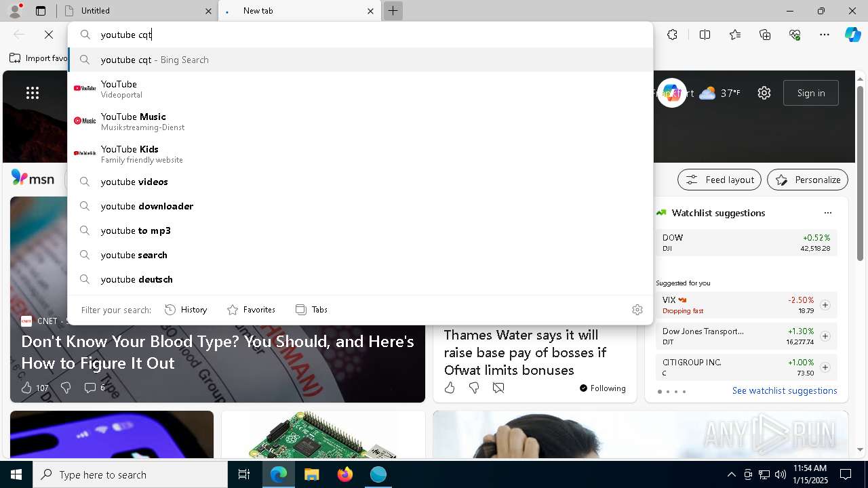The width and height of the screenshot is (868, 488).
Task: Select 'youtube deutsch' suggestion
Action: click(x=360, y=279)
